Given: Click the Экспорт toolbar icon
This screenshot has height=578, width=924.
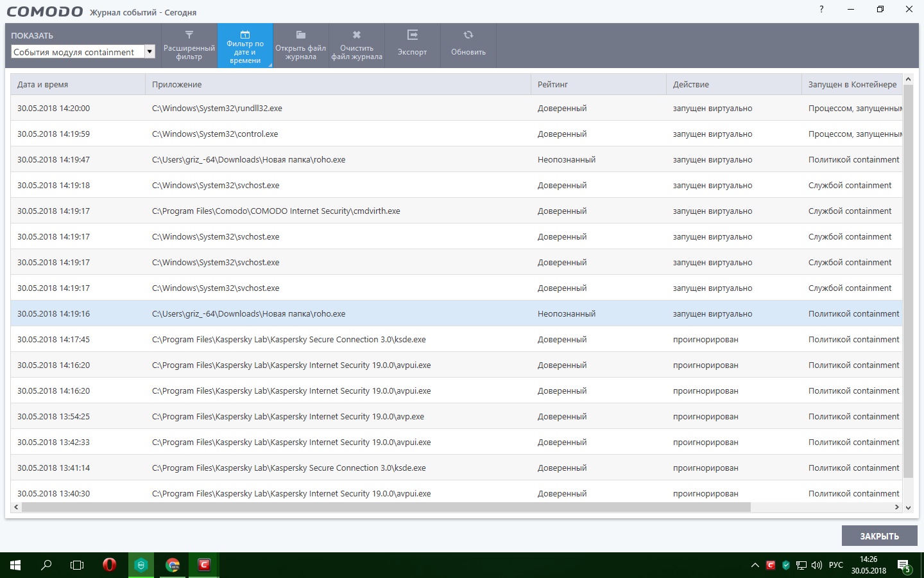Looking at the screenshot, I should click(x=412, y=45).
